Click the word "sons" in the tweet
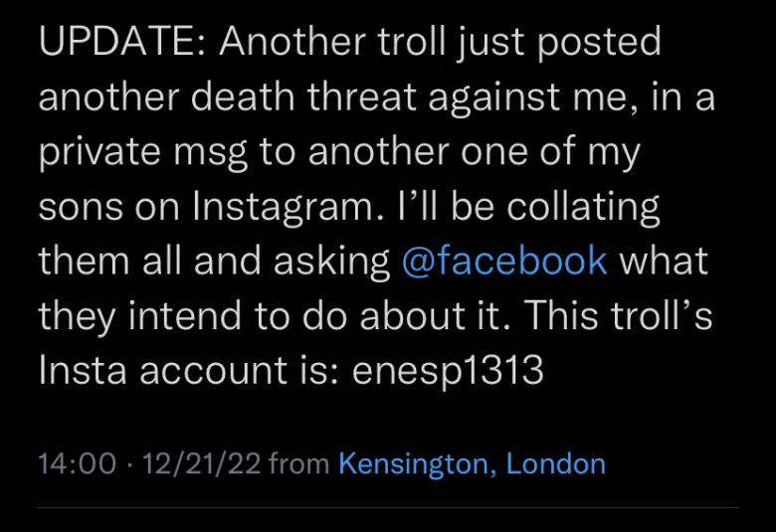Viewport: 776px width, 532px height. point(81,207)
